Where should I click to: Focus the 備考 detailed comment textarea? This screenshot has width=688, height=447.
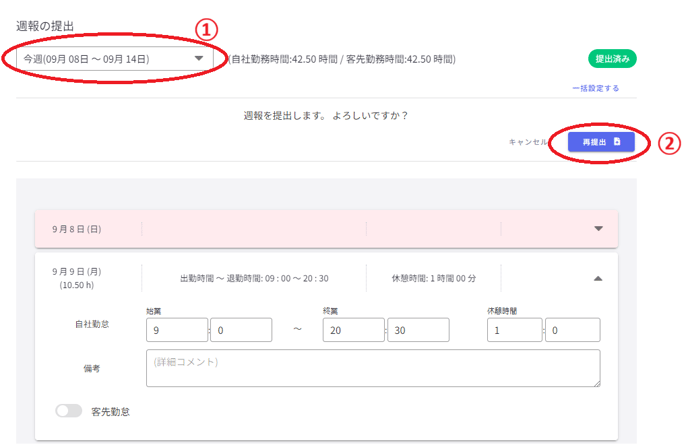372,367
